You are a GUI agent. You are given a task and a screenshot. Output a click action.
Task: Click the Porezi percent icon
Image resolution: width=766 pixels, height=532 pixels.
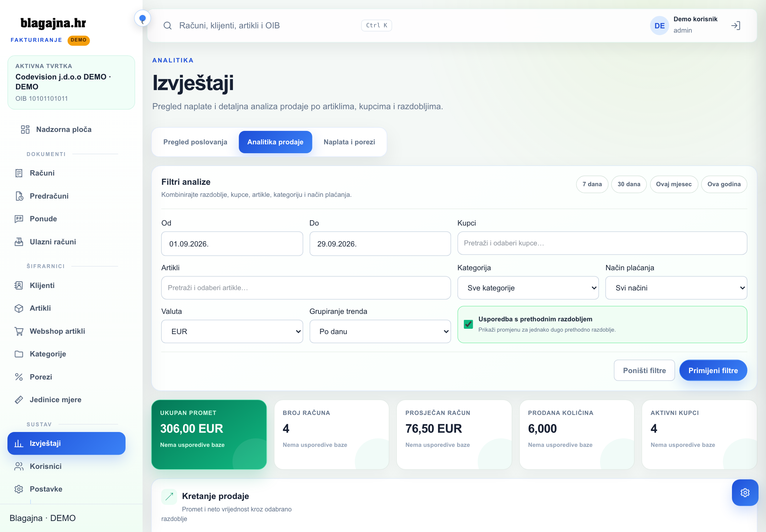[19, 377]
